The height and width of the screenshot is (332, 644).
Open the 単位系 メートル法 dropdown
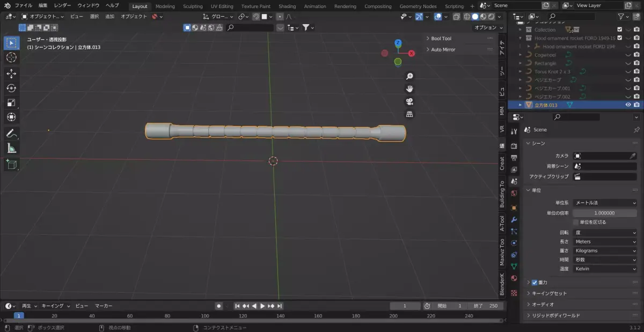605,203
